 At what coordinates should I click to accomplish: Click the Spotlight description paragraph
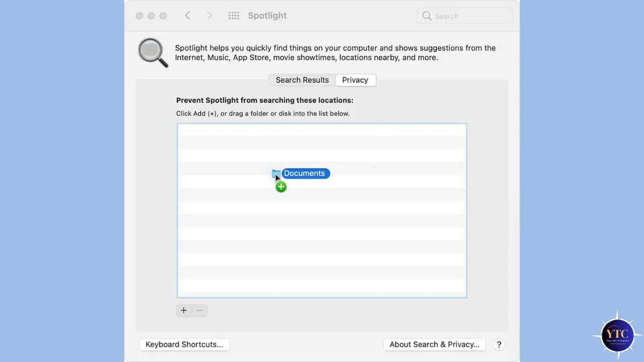tap(335, 53)
